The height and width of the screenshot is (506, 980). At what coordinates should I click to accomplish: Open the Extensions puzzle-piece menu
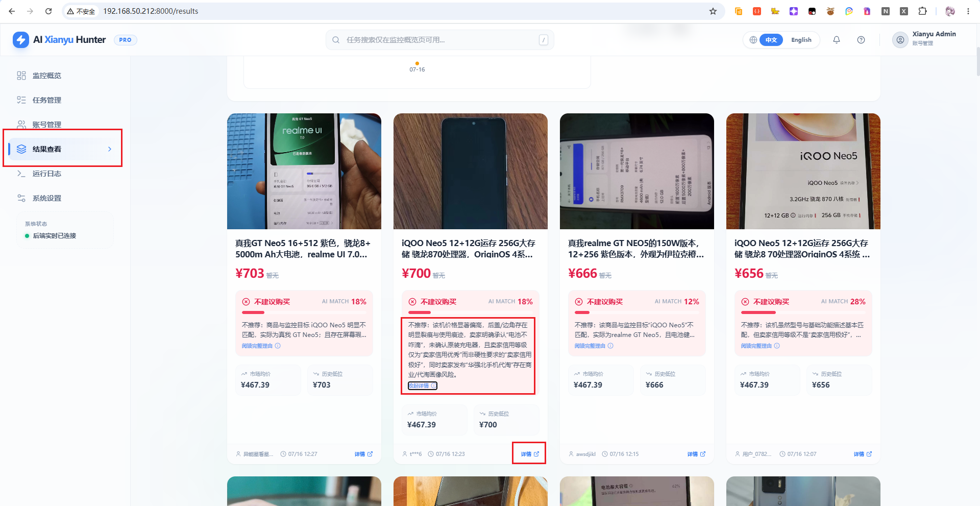point(922,11)
